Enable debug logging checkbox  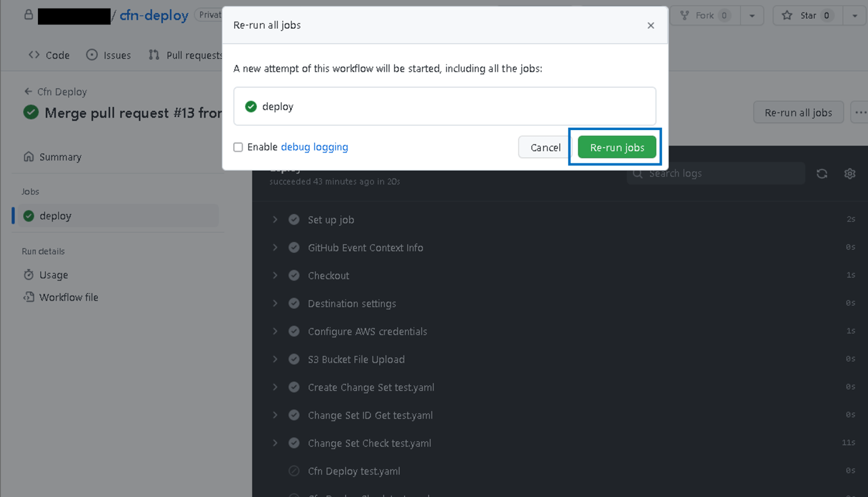pyautogui.click(x=238, y=147)
